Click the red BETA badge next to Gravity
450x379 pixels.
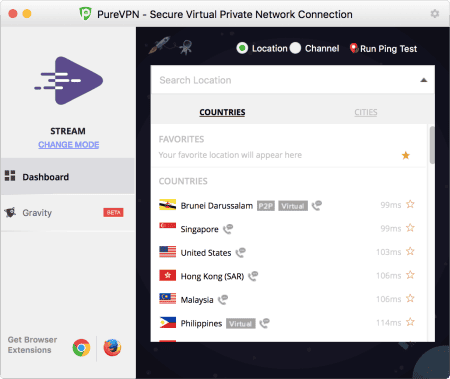point(113,212)
